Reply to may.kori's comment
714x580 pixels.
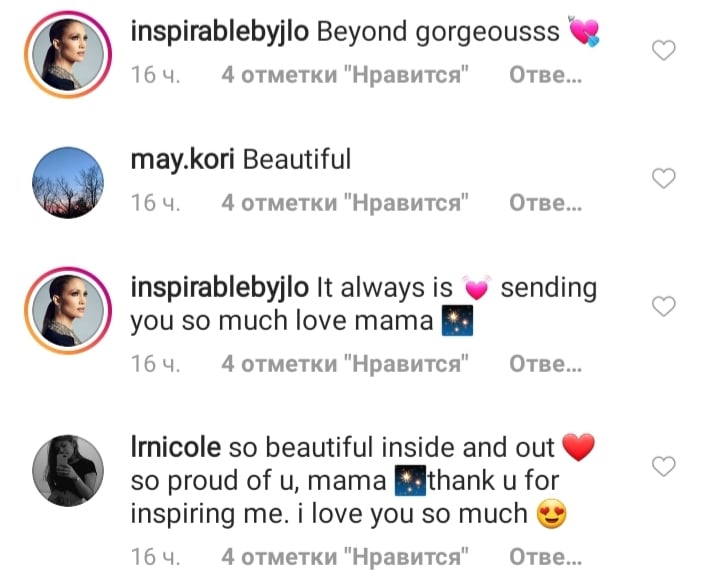point(546,203)
